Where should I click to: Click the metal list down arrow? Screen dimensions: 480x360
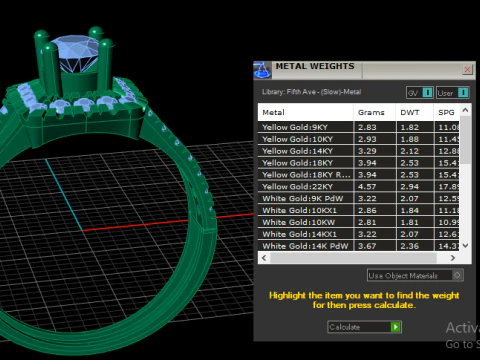466,246
